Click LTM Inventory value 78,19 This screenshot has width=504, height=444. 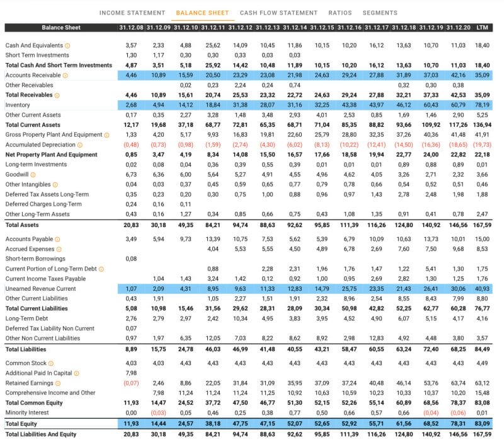[x=482, y=105]
